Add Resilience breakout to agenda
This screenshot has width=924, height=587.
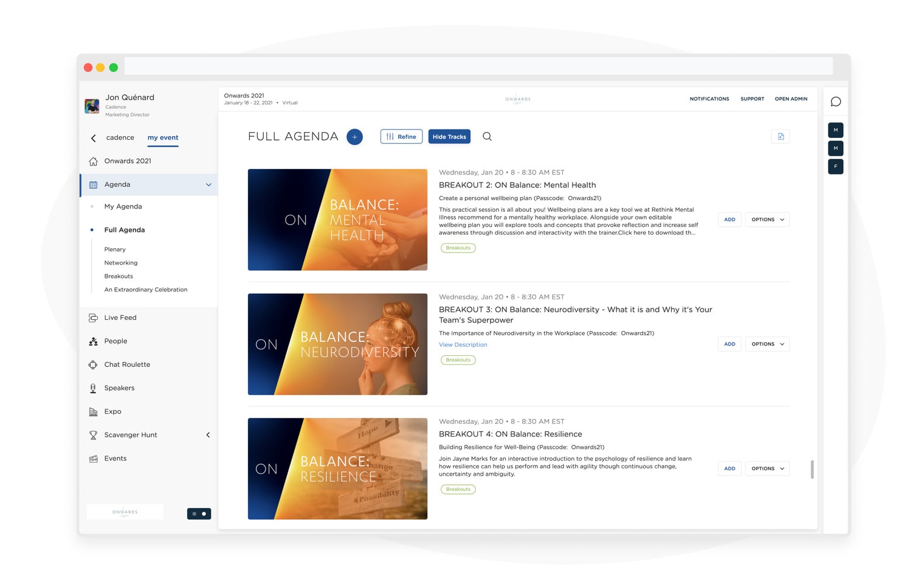click(x=729, y=468)
